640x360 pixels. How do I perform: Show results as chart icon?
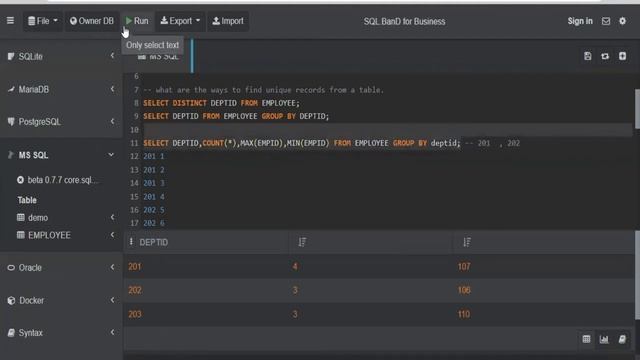coord(604,339)
